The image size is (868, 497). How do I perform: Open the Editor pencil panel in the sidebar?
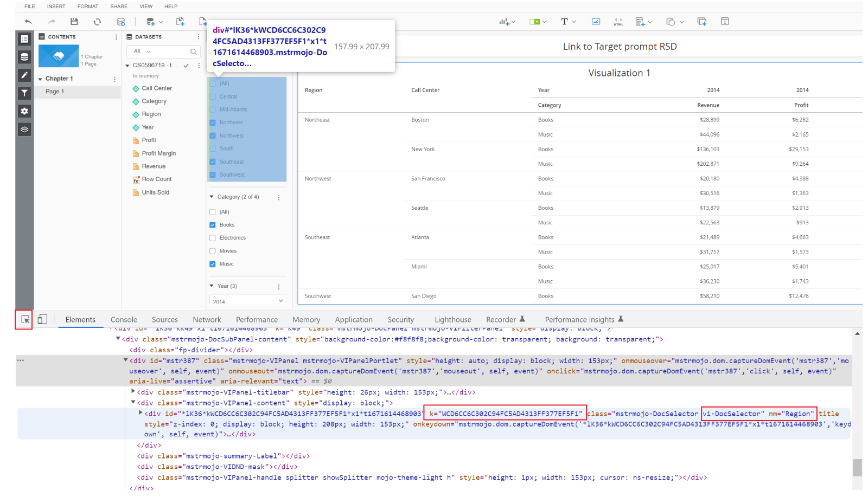24,75
